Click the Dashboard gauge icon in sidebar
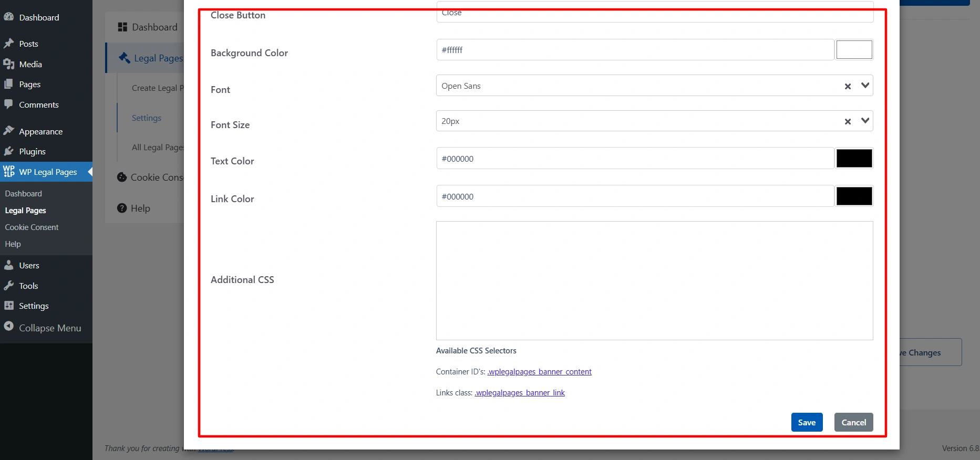Image resolution: width=980 pixels, height=460 pixels. point(8,17)
